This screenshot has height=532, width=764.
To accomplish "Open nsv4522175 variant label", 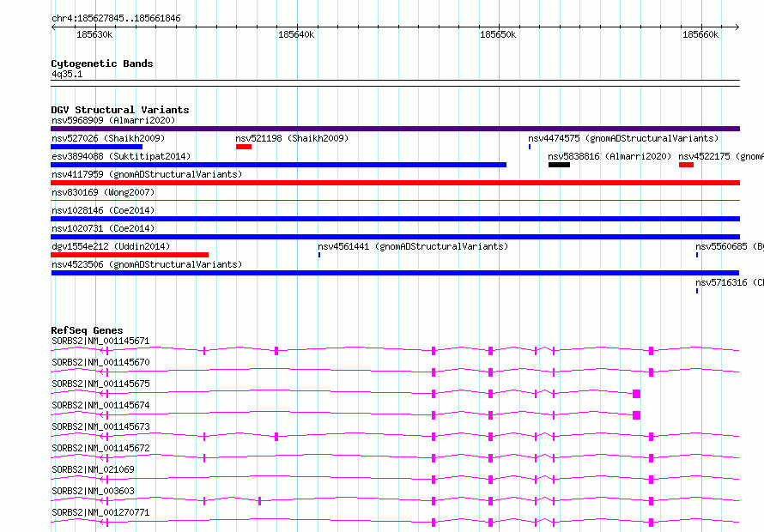I will pos(720,156).
